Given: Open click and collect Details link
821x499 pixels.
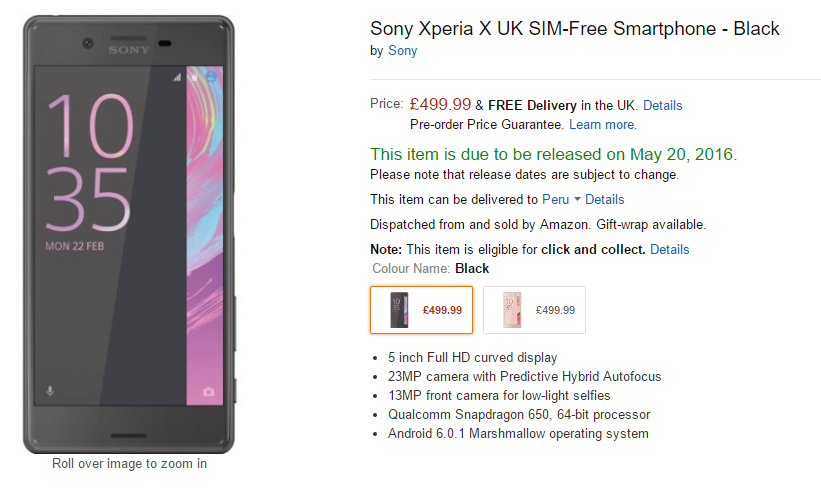Looking at the screenshot, I should (669, 249).
